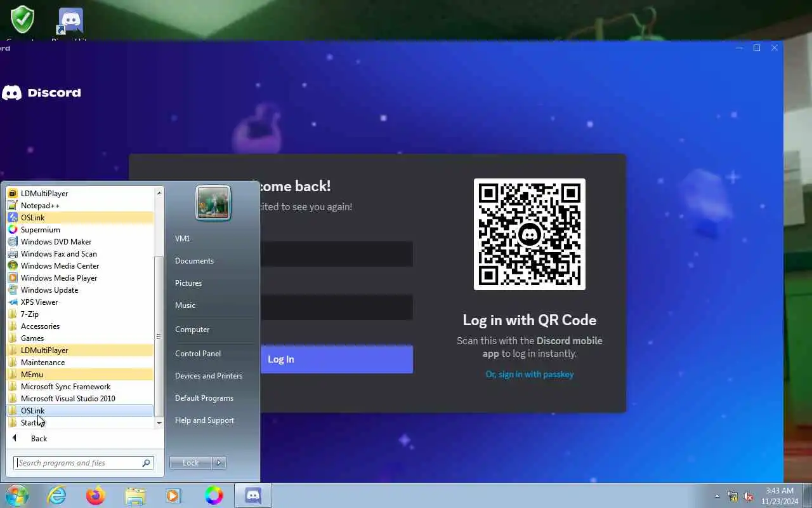Click "Or, sign in with passkey" link
This screenshot has width=812, height=508.
coord(530,374)
